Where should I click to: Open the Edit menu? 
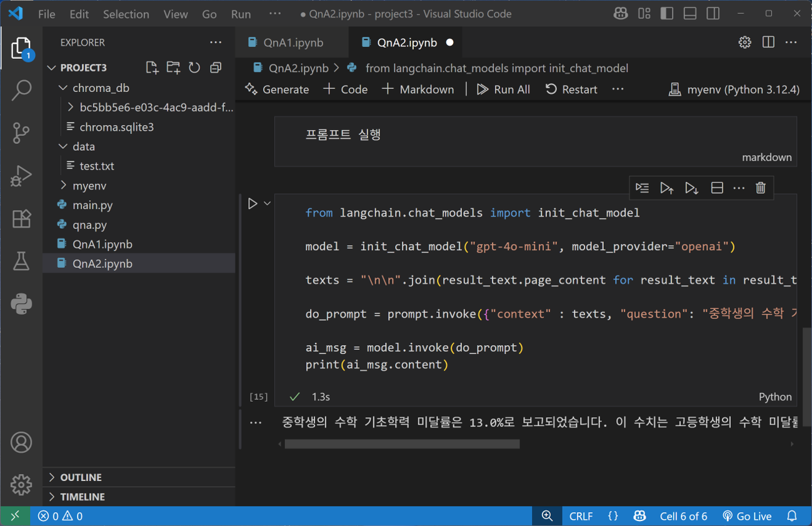click(79, 14)
